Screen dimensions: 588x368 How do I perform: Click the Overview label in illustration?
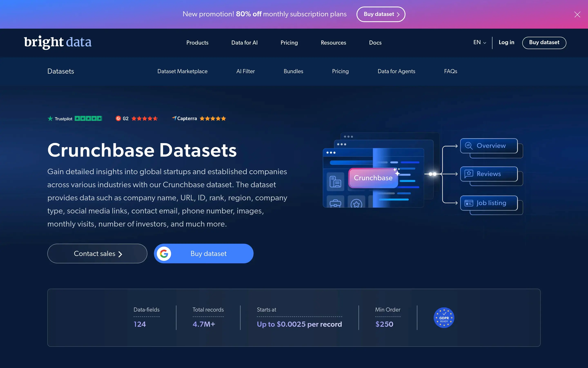click(x=491, y=146)
